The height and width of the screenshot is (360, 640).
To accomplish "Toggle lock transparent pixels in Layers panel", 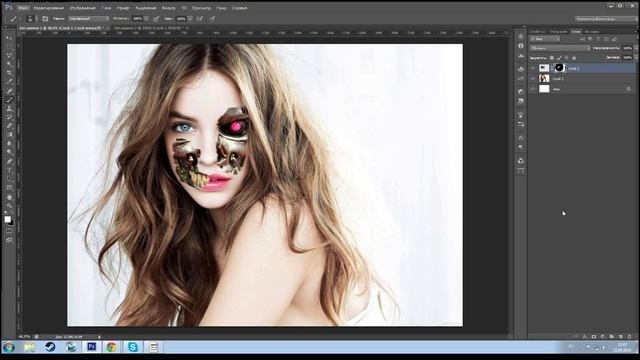I will (x=552, y=58).
